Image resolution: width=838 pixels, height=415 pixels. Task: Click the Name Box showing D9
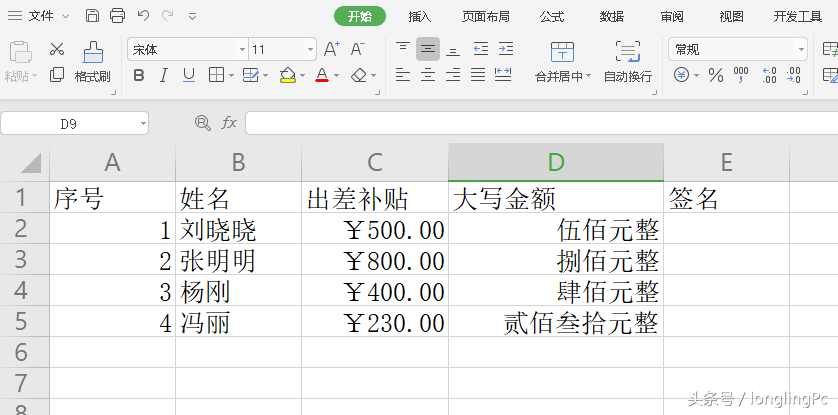click(x=75, y=124)
